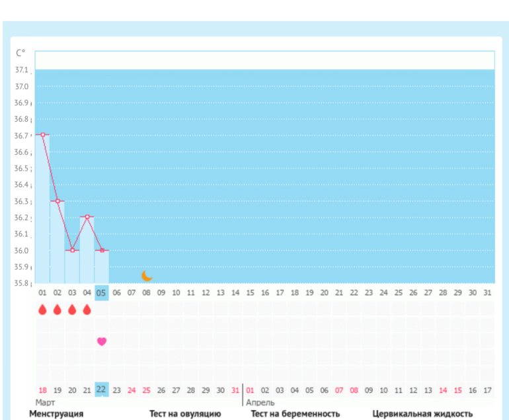Open the Менструация legend label
Viewport: 509px width, 420px height.
[x=56, y=414]
